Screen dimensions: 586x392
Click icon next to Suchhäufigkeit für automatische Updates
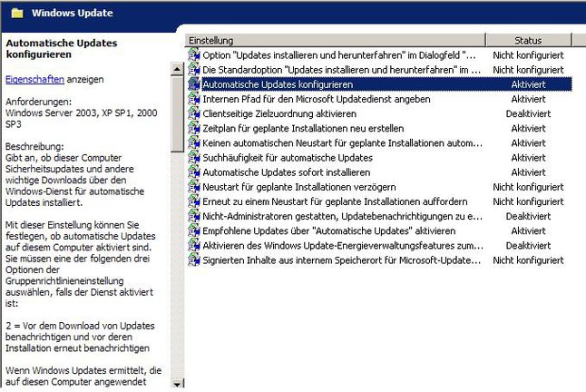[x=194, y=157]
